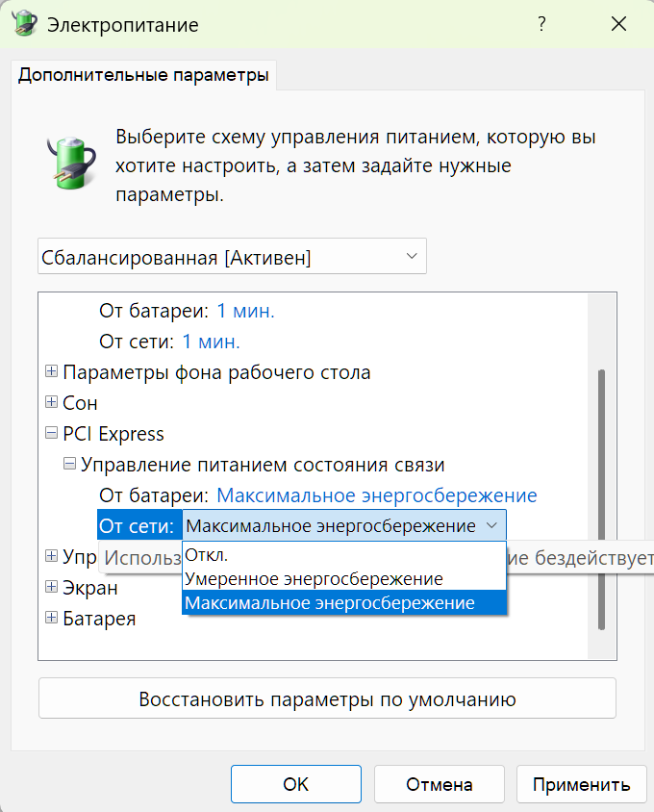The height and width of the screenshot is (812, 654).
Task: Click Восстановить параметры по умолчанию button
Action: pyautogui.click(x=327, y=699)
